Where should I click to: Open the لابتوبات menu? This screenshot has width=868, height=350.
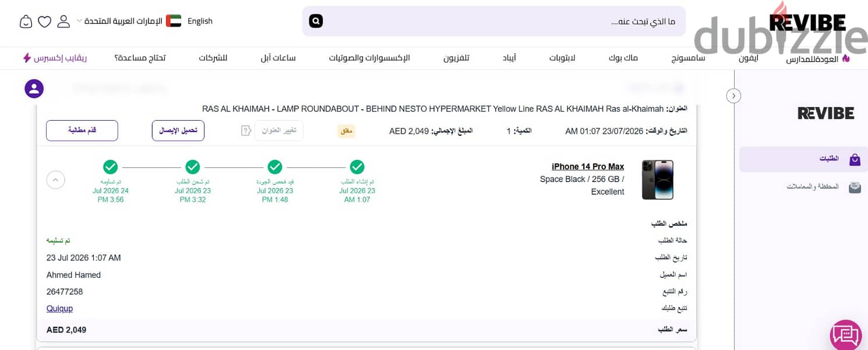click(x=562, y=58)
